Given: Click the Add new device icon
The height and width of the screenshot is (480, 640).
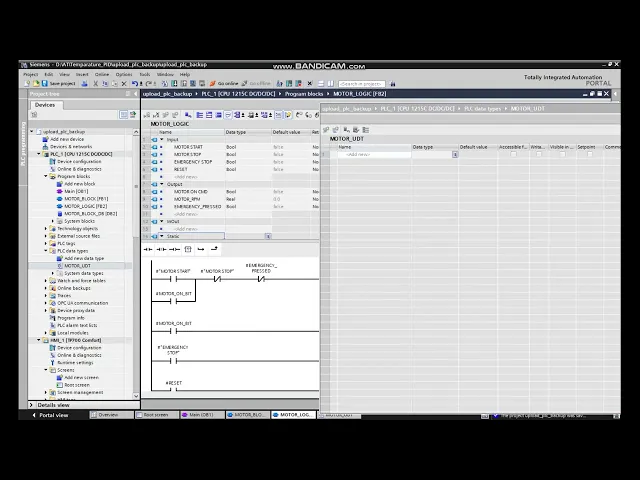Looking at the screenshot, I should 45,139.
